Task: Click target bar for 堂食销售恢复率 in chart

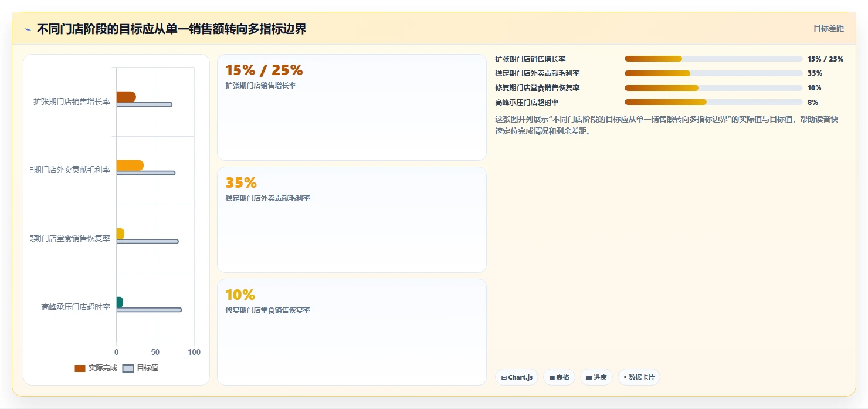Action: pos(147,241)
